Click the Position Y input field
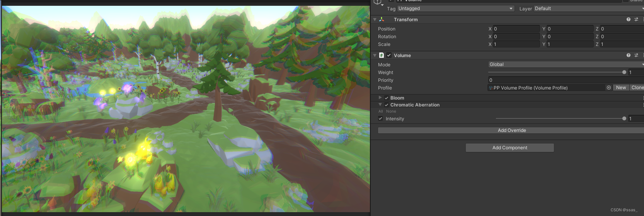This screenshot has width=644, height=216. (x=570, y=29)
